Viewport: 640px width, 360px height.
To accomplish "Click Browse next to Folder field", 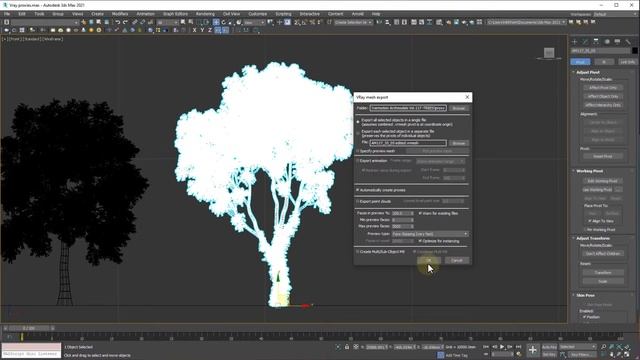I will (x=458, y=108).
